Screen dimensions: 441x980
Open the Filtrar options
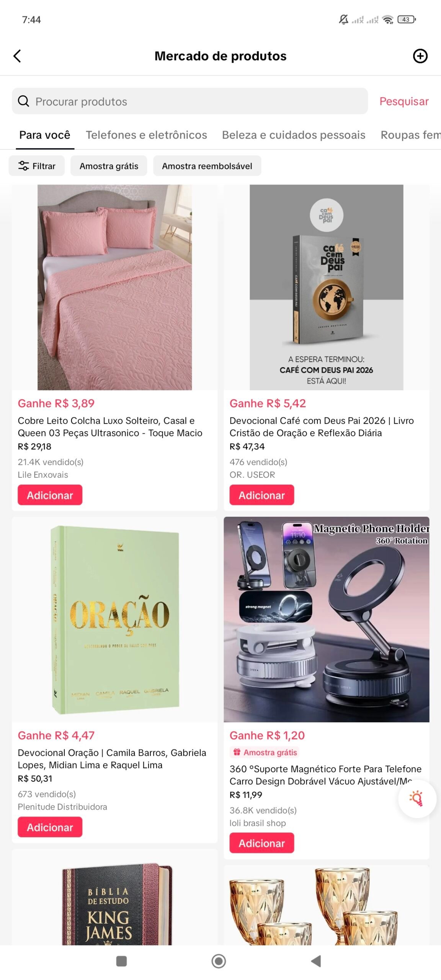37,166
